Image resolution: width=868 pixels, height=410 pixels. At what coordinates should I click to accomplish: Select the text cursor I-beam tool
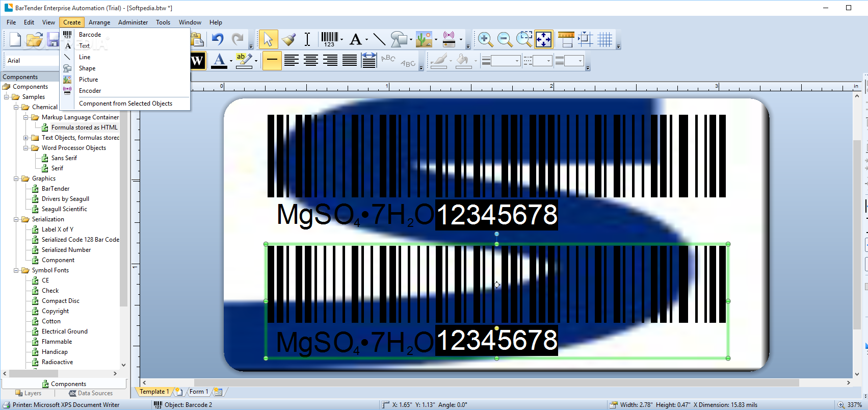point(307,39)
